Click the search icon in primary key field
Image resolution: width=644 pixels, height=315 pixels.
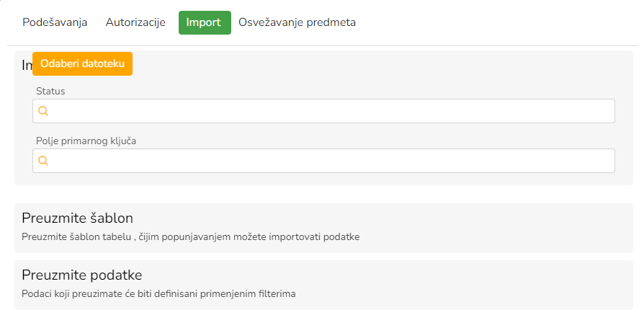point(43,161)
